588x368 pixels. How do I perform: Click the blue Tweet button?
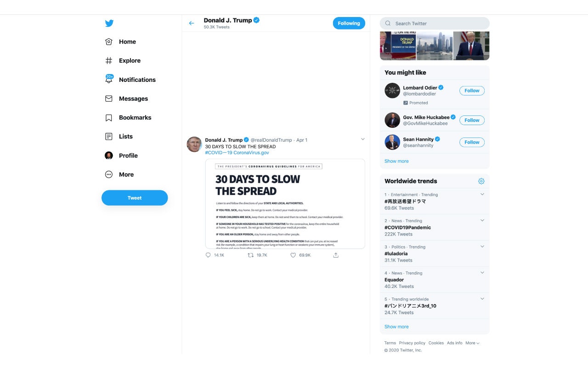135,198
